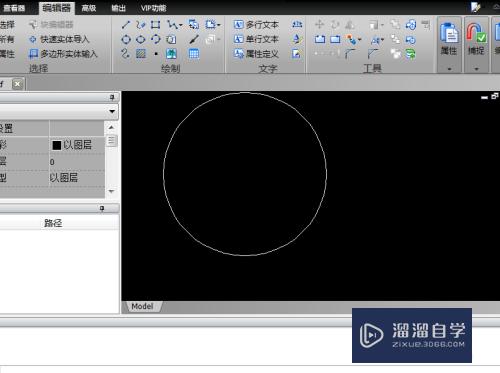The width and height of the screenshot is (500, 373).
Task: Click the layer value 0 field
Action: 77,162
